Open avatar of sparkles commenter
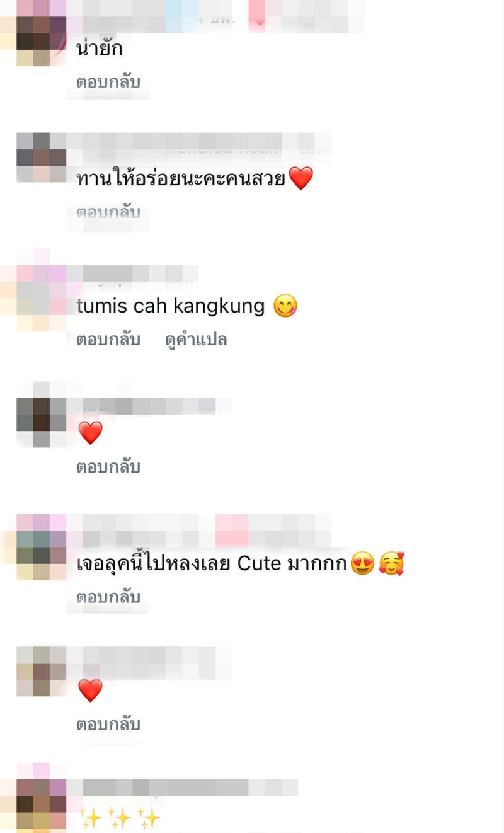This screenshot has width=504, height=833. coord(42,803)
